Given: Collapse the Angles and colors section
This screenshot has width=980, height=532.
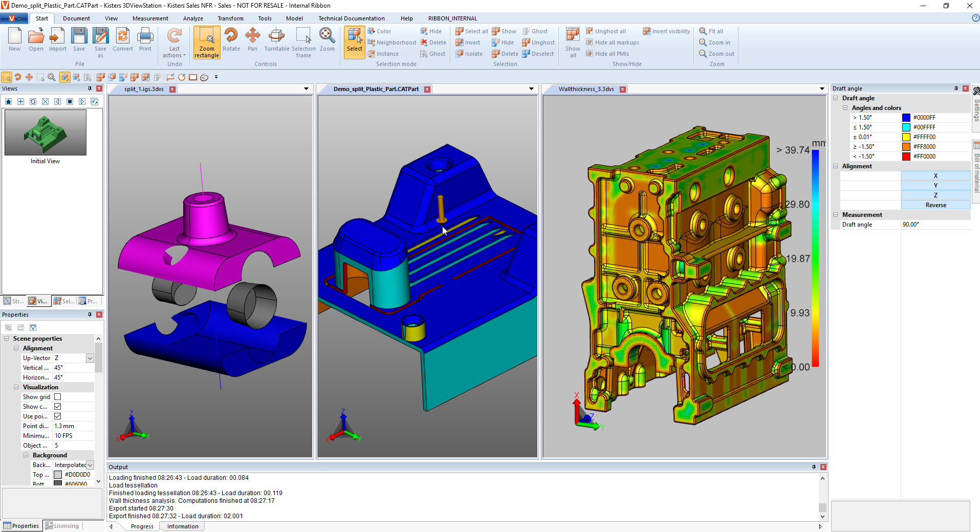Looking at the screenshot, I should point(845,108).
